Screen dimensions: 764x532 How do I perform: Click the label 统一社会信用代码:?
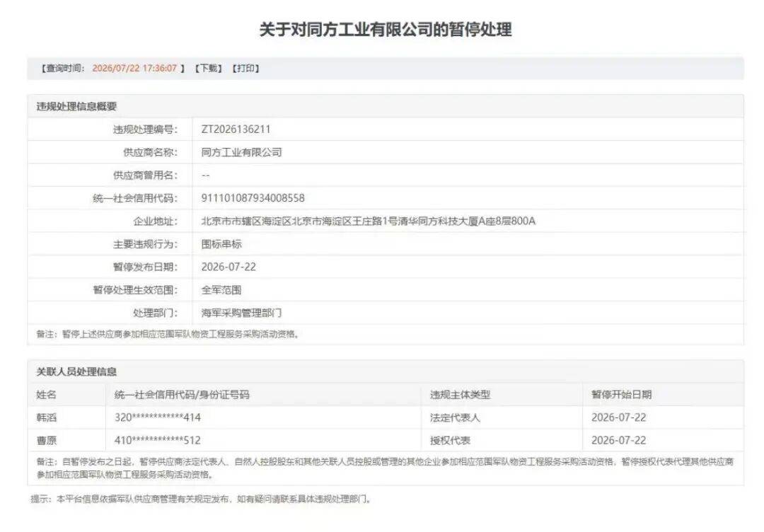(x=135, y=198)
